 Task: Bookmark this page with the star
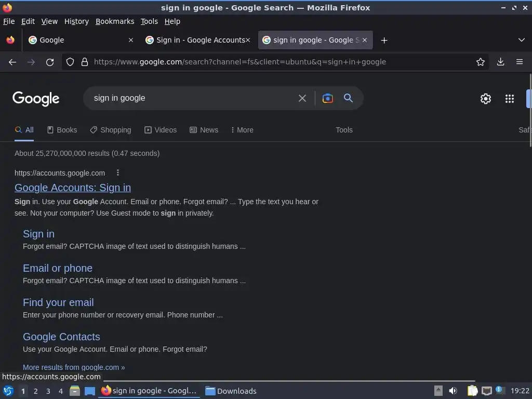coord(481,62)
